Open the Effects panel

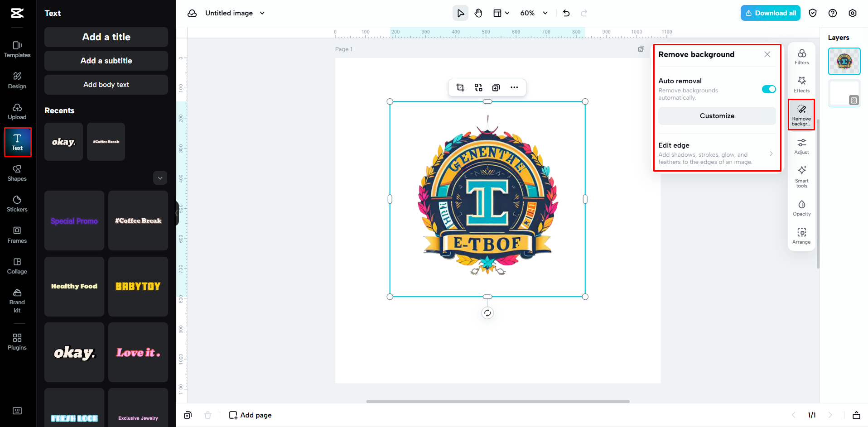click(801, 85)
